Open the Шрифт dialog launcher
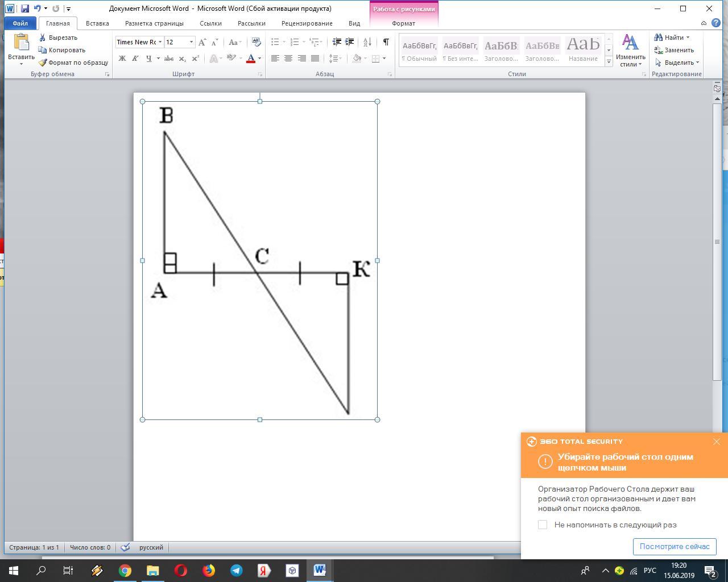This screenshot has height=582, width=728. click(x=260, y=74)
